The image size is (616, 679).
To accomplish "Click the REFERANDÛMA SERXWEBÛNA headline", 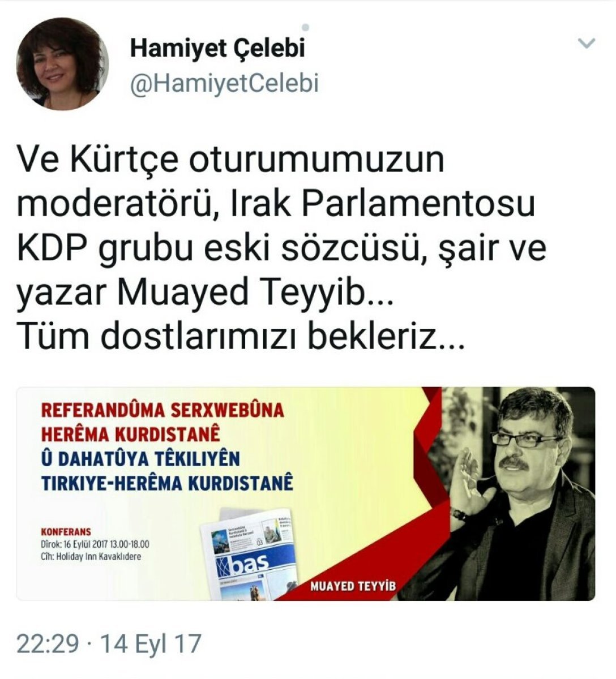I will [x=162, y=410].
